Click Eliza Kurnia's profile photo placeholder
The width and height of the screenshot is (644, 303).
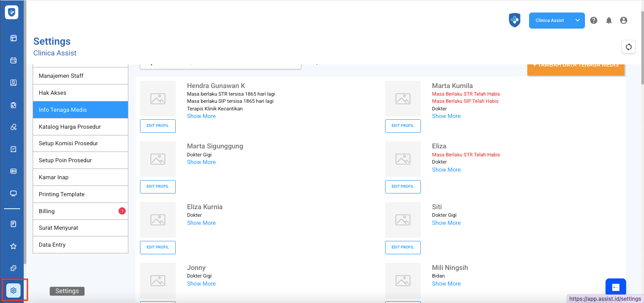click(x=158, y=220)
